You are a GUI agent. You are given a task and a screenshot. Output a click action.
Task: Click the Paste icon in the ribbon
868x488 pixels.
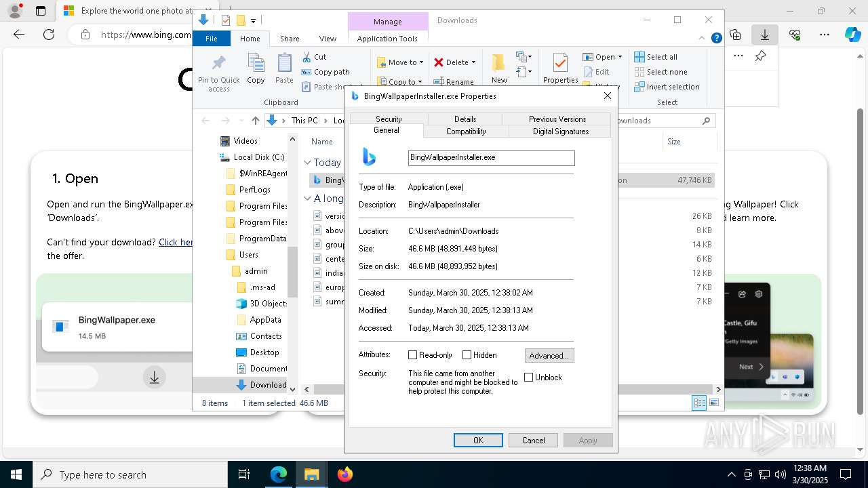coord(284,63)
